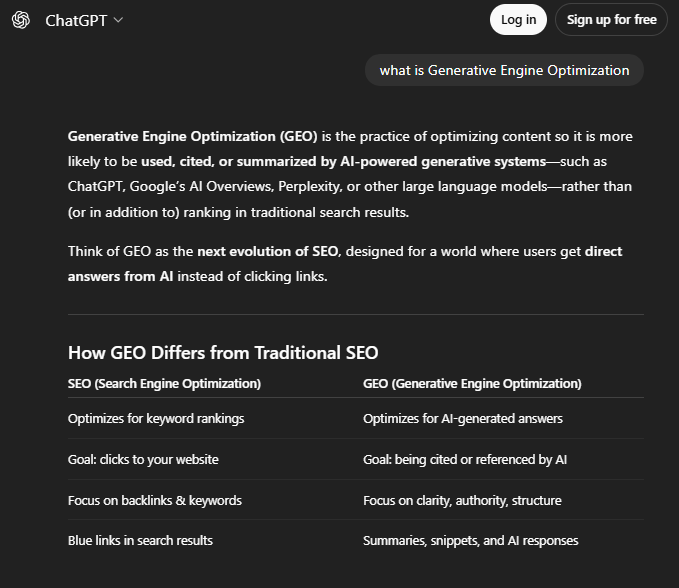
Task: Click cell 'Blue links in search results'
Action: [140, 540]
